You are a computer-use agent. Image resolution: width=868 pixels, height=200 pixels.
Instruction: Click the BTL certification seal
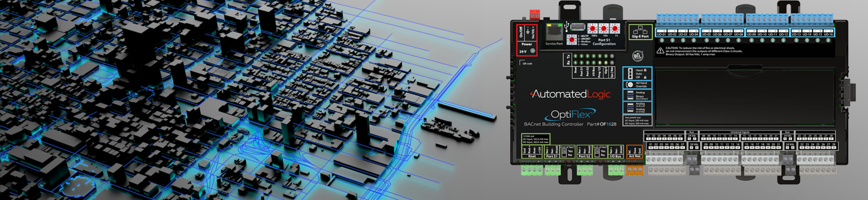(637, 56)
